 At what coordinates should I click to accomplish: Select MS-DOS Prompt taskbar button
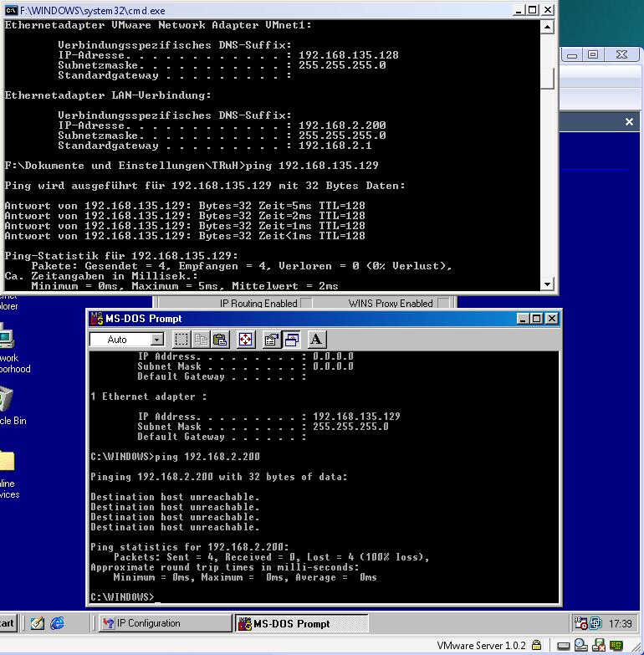[x=301, y=623]
